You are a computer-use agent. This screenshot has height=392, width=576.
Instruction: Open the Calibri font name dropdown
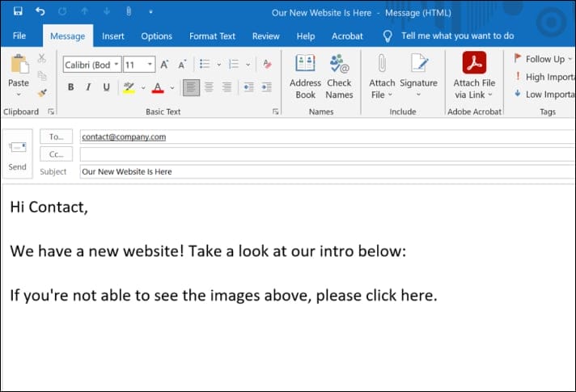tap(116, 65)
